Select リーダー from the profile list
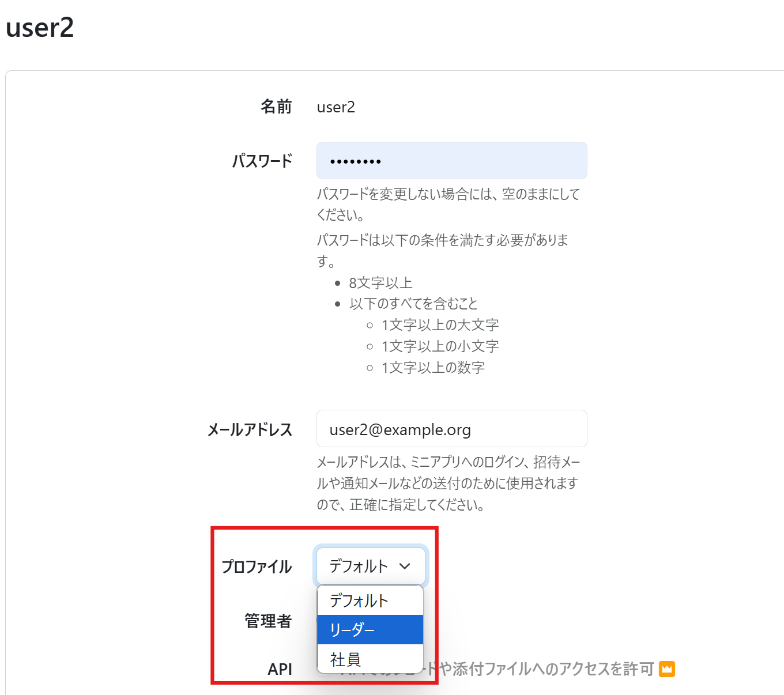The image size is (784, 695). click(x=370, y=629)
